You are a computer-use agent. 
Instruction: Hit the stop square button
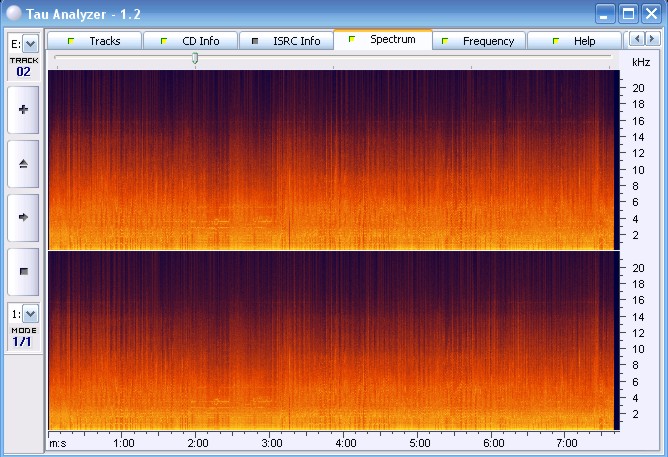point(23,271)
